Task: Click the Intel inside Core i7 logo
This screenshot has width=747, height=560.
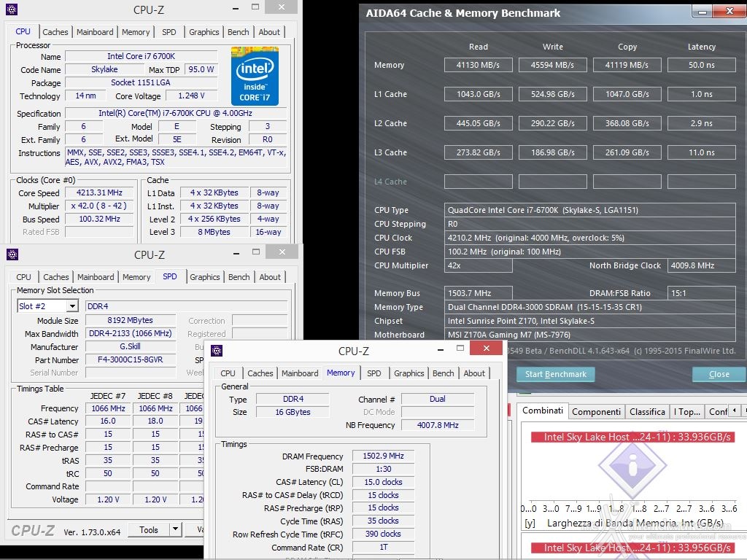Action: click(255, 76)
